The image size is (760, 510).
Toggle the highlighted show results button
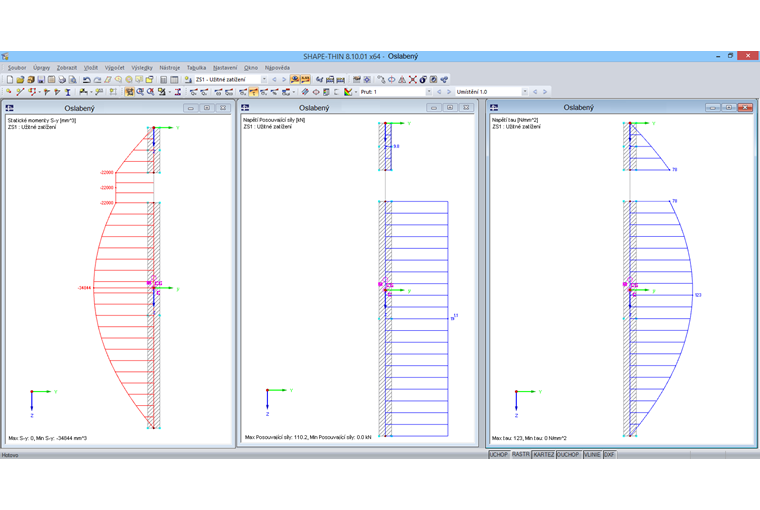tap(295, 80)
